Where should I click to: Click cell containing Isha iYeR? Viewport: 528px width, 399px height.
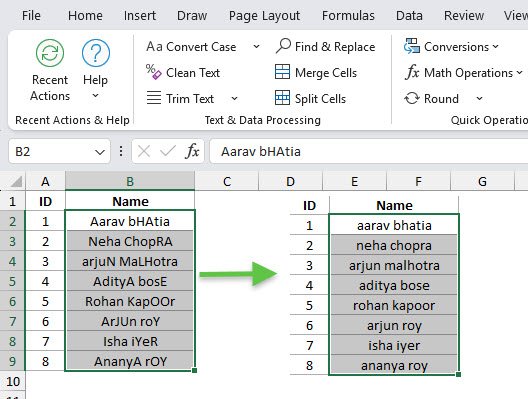(130, 341)
